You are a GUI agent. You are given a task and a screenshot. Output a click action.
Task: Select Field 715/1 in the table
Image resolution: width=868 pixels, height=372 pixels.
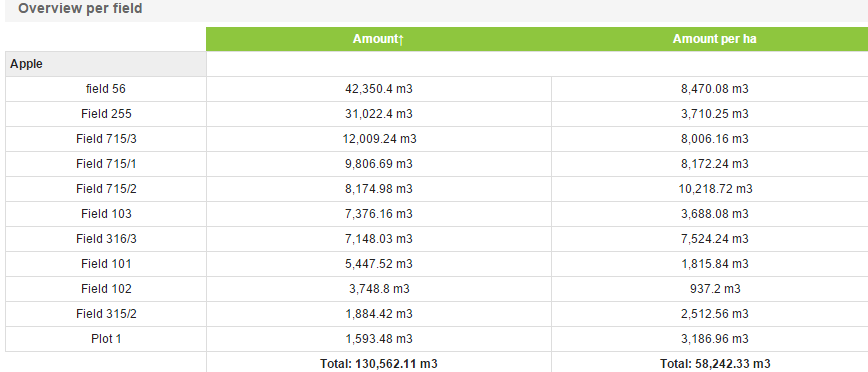106,164
